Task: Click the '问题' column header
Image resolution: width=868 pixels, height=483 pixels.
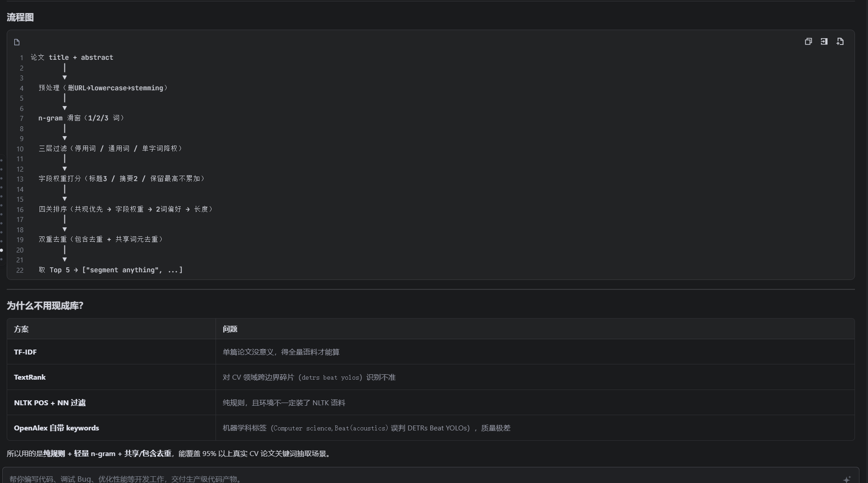Action: coord(535,329)
